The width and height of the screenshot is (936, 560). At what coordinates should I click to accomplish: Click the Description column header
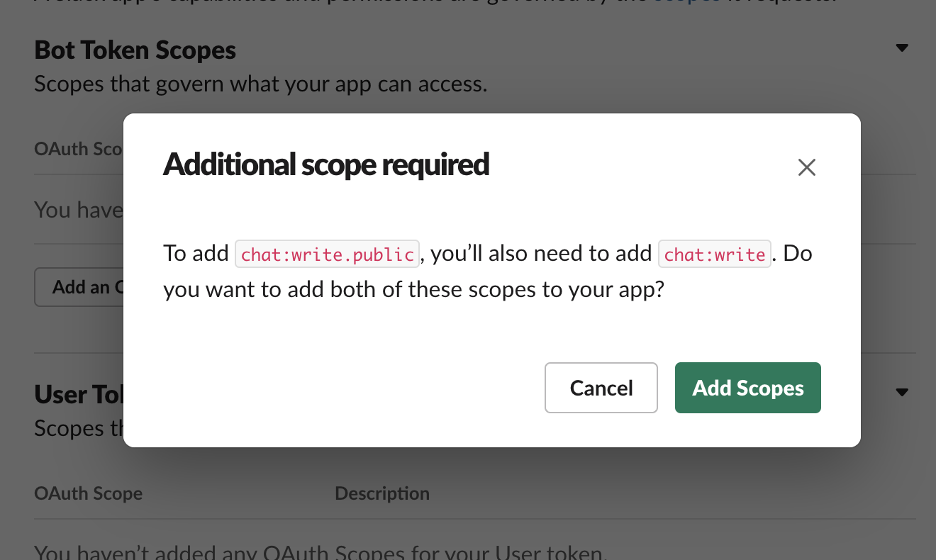click(x=381, y=493)
